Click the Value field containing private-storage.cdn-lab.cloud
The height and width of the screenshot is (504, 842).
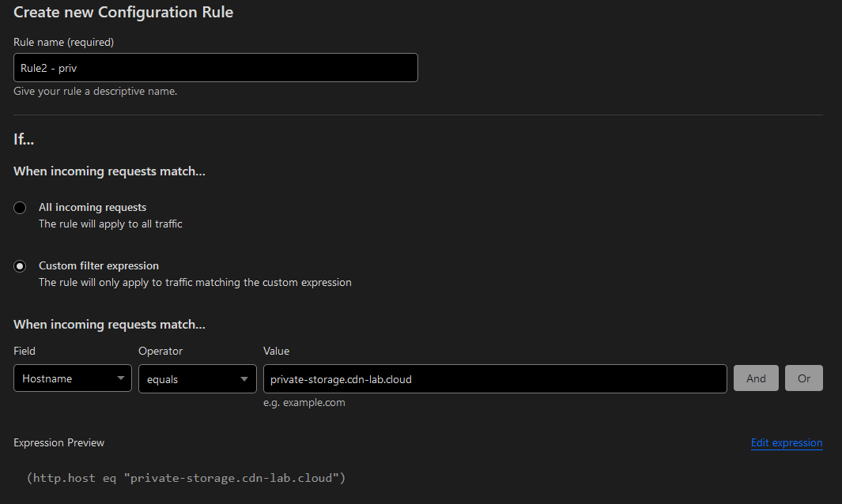(494, 378)
